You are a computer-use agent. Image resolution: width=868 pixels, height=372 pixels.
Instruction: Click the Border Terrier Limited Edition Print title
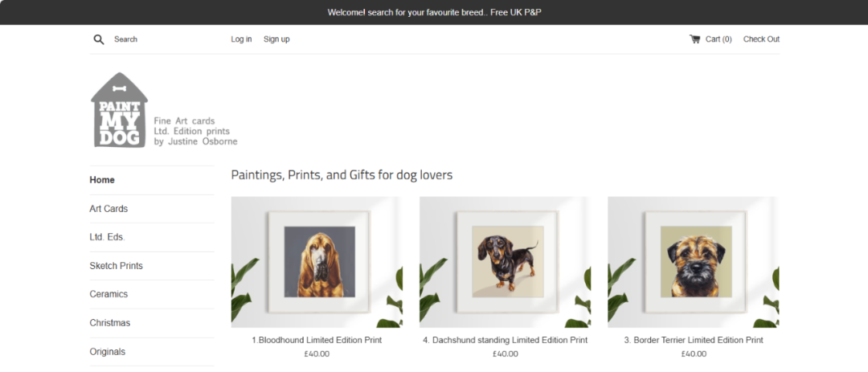tap(693, 340)
